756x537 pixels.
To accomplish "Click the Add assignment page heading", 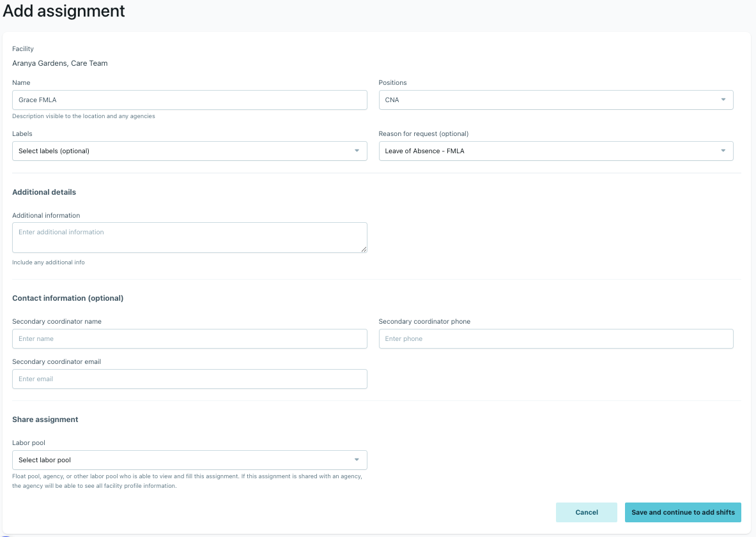I will pos(64,11).
